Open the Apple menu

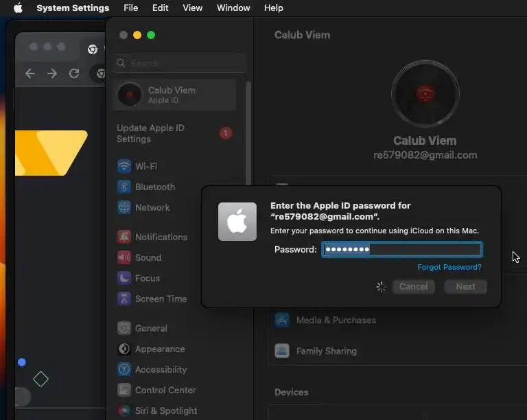(18, 8)
